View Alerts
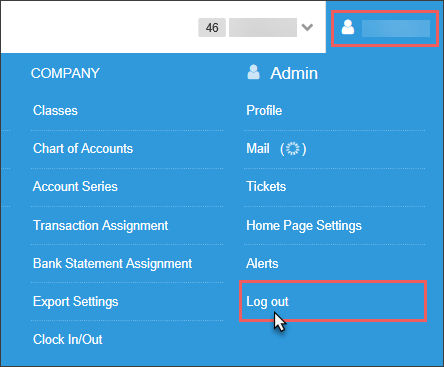 pos(262,264)
